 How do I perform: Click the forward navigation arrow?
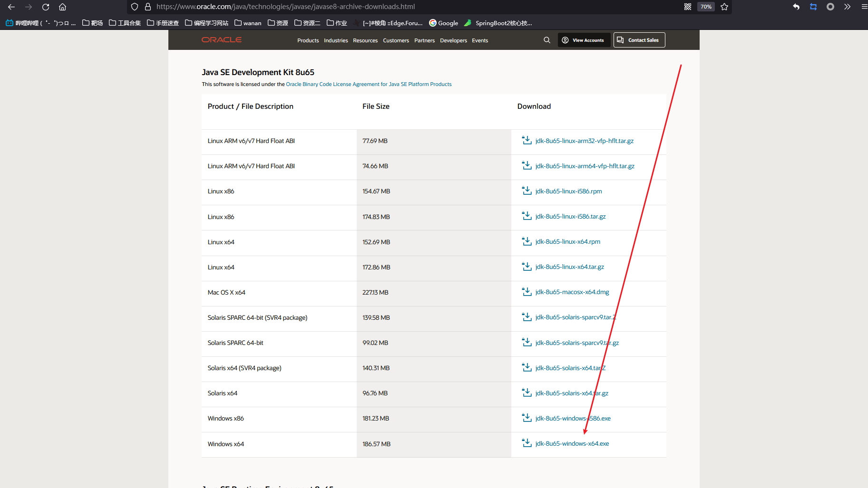coord(29,7)
